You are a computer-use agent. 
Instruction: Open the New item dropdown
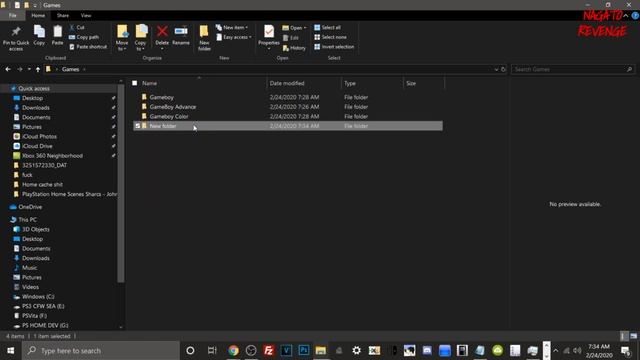[x=232, y=27]
